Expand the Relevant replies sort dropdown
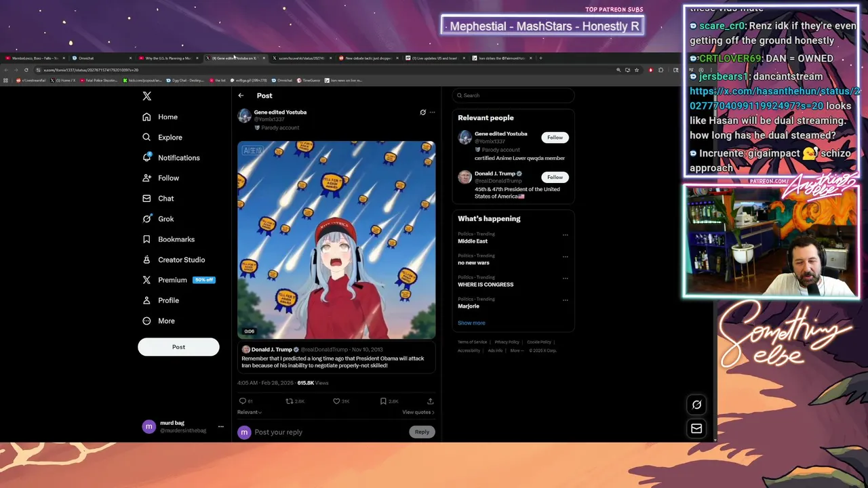Image resolution: width=868 pixels, height=488 pixels. [x=250, y=412]
